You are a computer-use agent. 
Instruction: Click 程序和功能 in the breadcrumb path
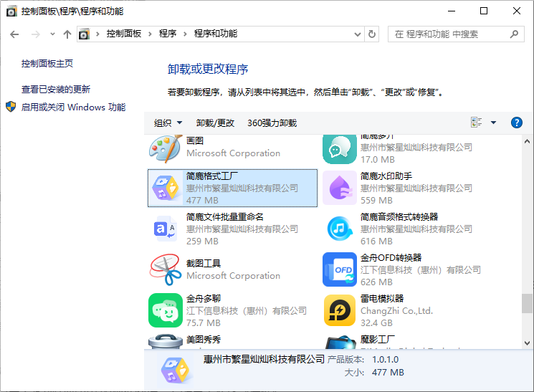click(x=216, y=34)
